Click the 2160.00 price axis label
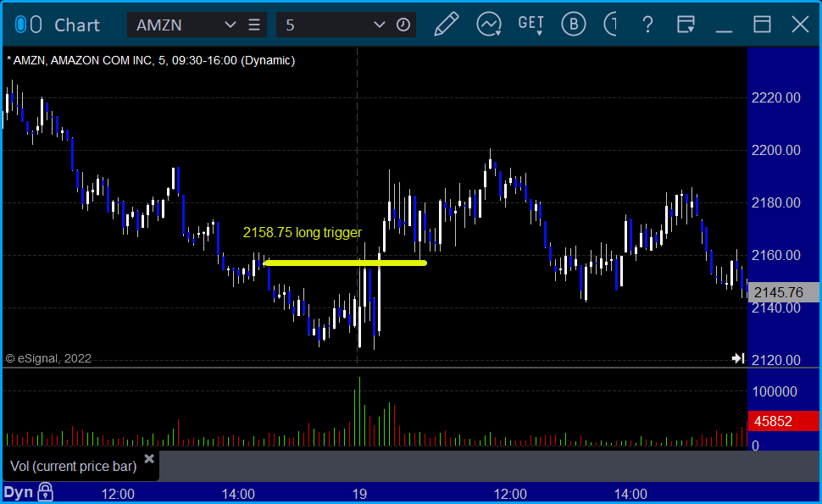The width and height of the screenshot is (822, 504). [776, 255]
